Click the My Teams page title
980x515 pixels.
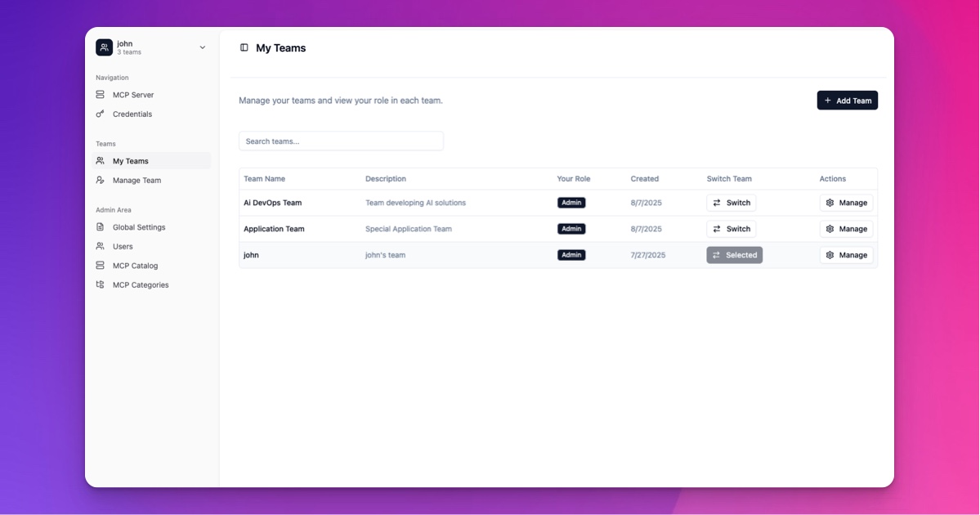click(x=280, y=48)
